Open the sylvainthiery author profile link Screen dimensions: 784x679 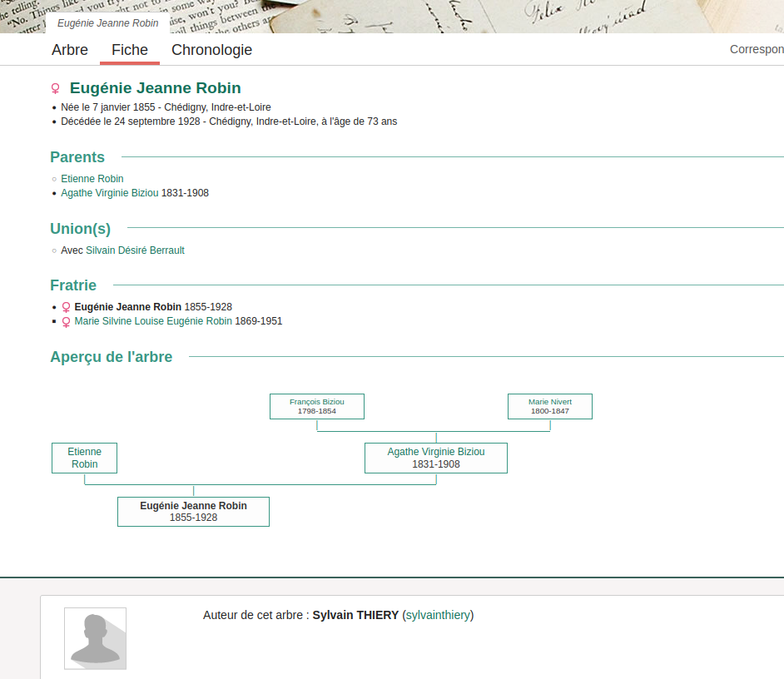438,615
